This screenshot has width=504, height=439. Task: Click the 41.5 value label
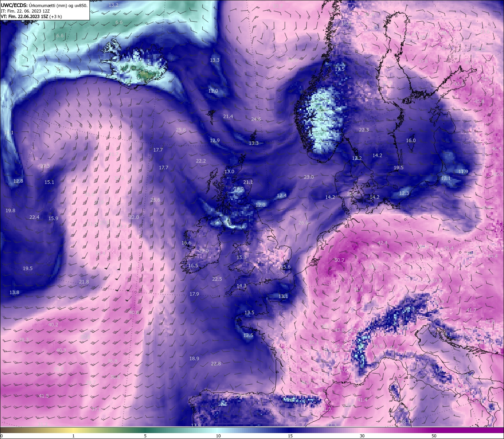pos(44,396)
